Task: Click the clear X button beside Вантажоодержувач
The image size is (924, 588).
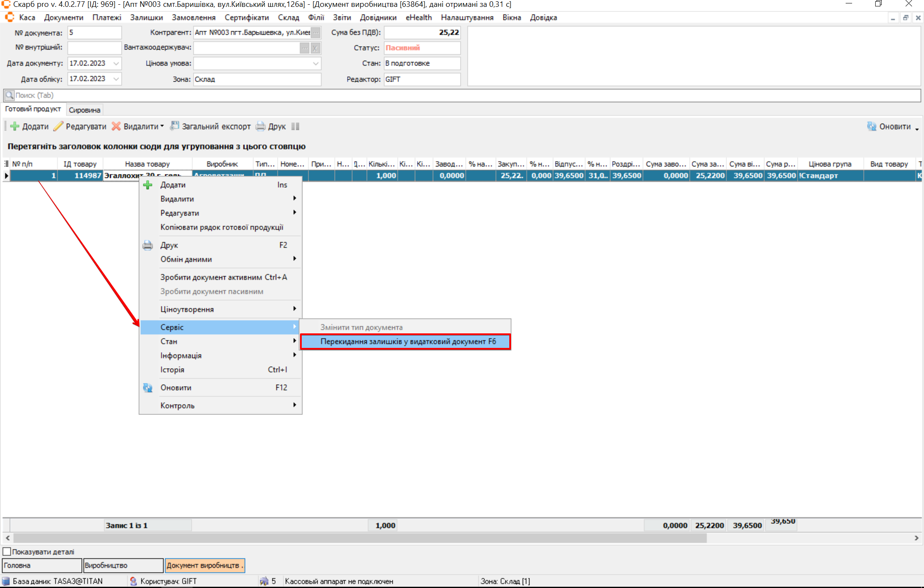Action: tap(315, 48)
